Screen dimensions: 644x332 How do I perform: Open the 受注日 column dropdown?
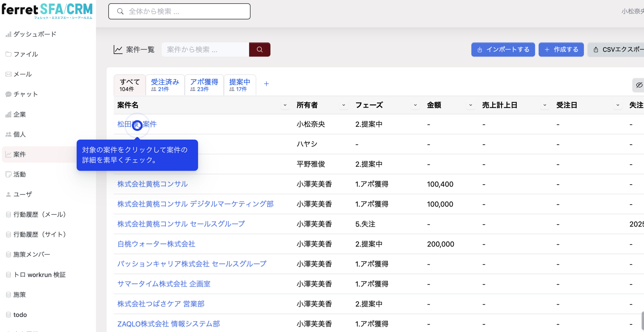pos(618,105)
